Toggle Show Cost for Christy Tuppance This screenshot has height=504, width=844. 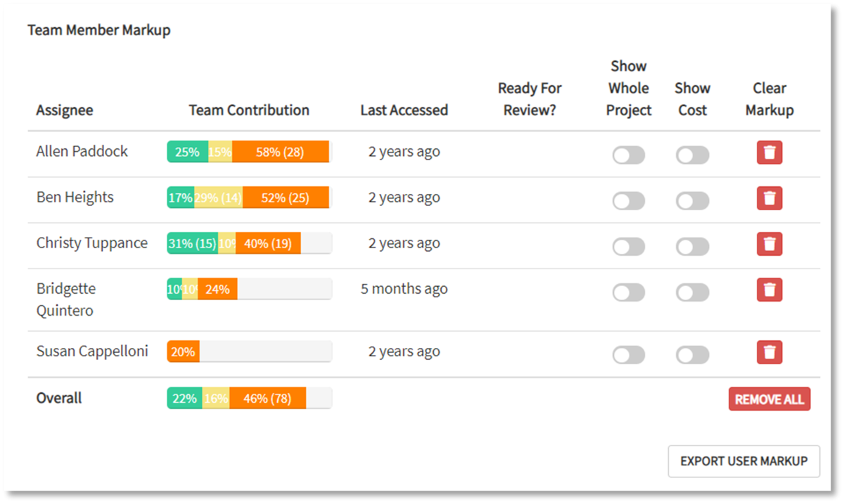pyautogui.click(x=692, y=247)
